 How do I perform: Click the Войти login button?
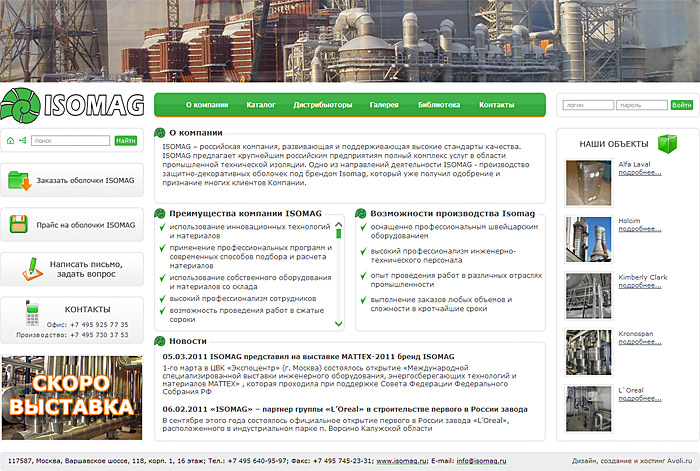(x=682, y=105)
